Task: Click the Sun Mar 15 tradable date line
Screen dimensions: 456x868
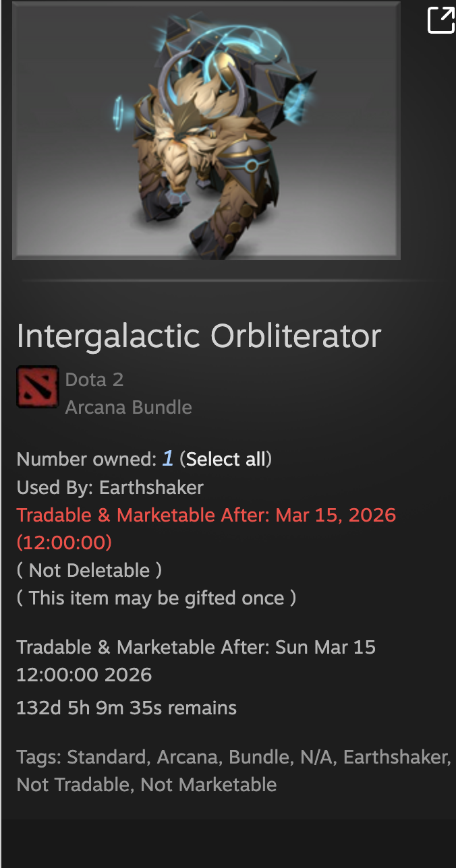Action: click(x=196, y=661)
